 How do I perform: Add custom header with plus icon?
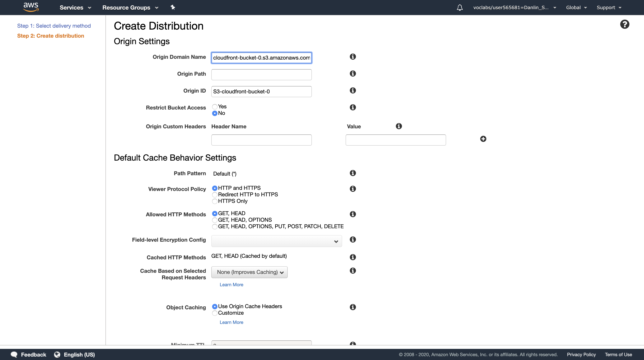(483, 139)
